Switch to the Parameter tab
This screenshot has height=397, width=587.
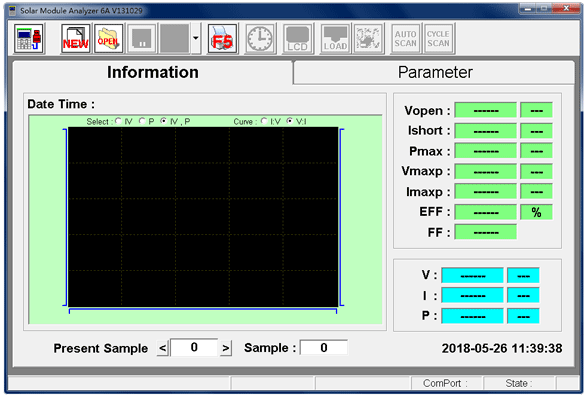435,72
